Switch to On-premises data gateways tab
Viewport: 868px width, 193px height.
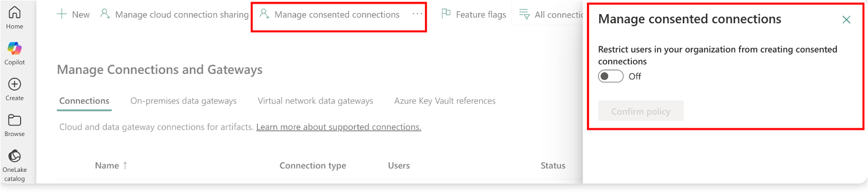pos(184,101)
